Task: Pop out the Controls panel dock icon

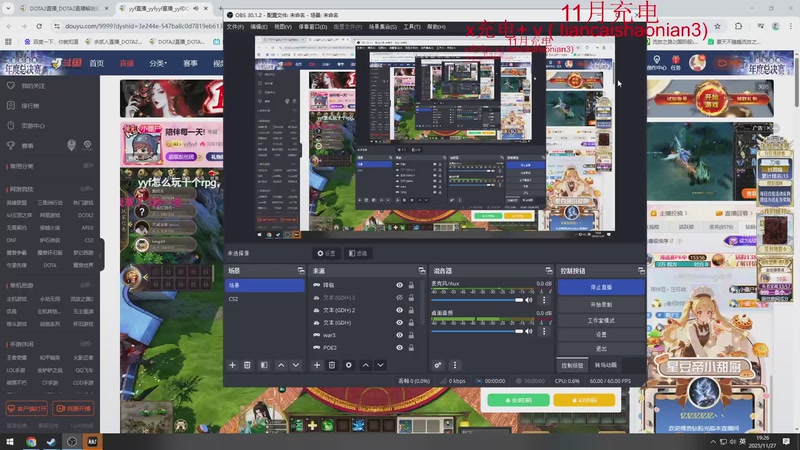Action: coord(641,271)
